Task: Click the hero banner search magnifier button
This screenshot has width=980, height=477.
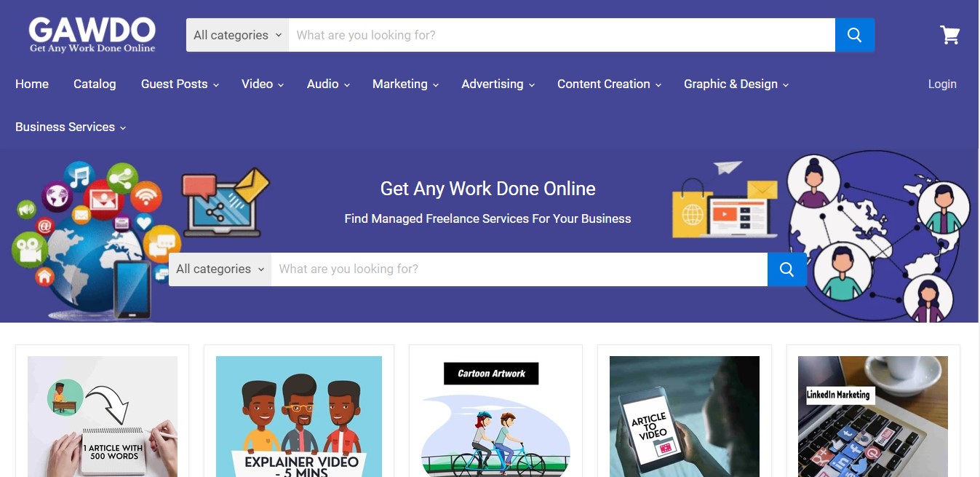Action: [786, 269]
